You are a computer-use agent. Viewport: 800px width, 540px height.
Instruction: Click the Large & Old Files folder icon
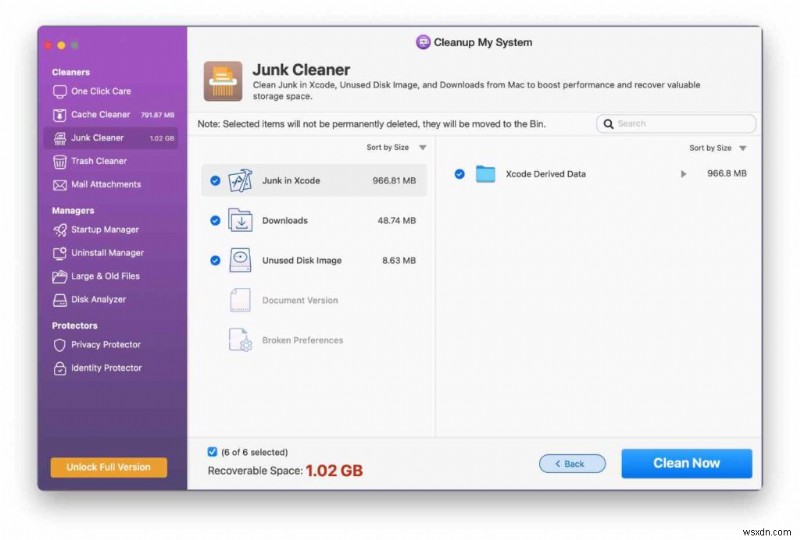click(x=60, y=277)
